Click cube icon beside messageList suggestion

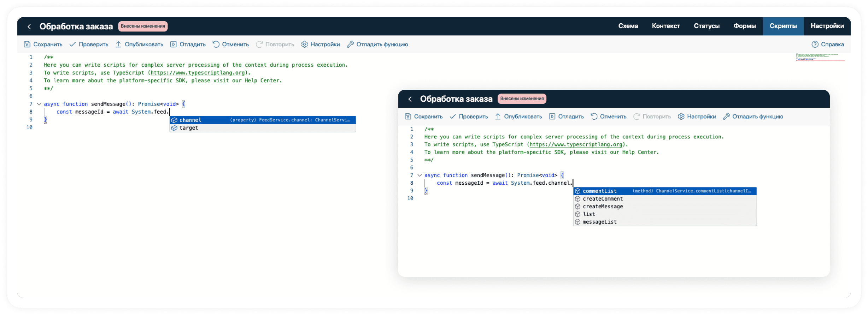coord(578,222)
